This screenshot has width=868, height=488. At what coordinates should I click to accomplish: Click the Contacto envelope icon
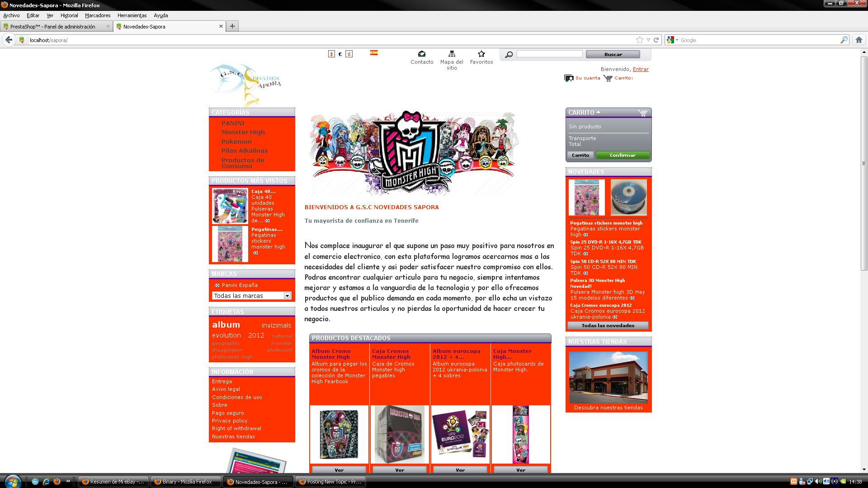[x=421, y=54]
